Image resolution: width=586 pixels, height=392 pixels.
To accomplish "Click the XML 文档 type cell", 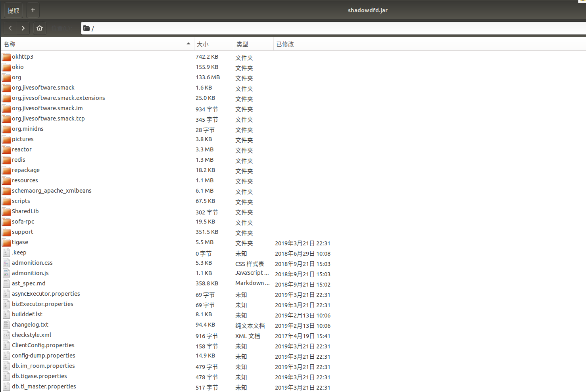I will (248, 336).
